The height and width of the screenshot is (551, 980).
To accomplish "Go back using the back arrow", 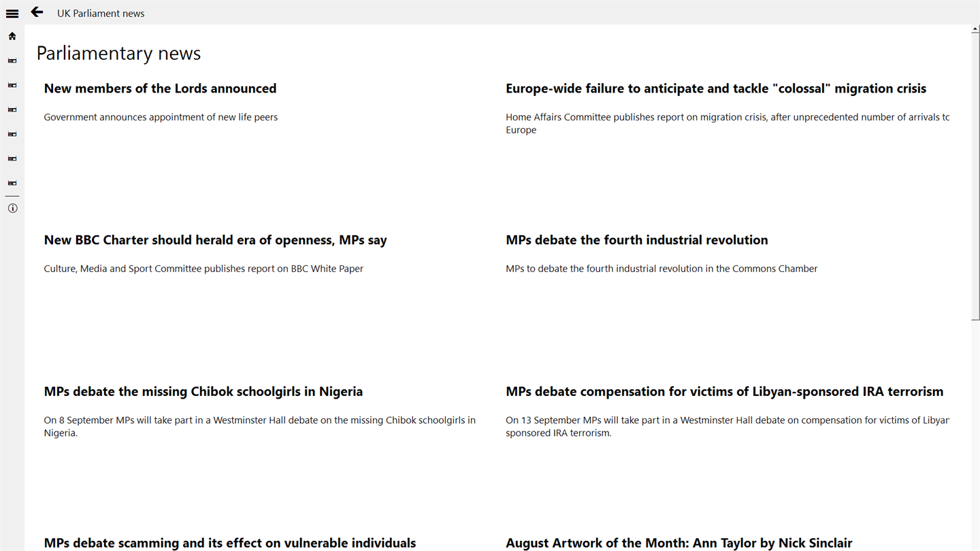I will pos(37,12).
